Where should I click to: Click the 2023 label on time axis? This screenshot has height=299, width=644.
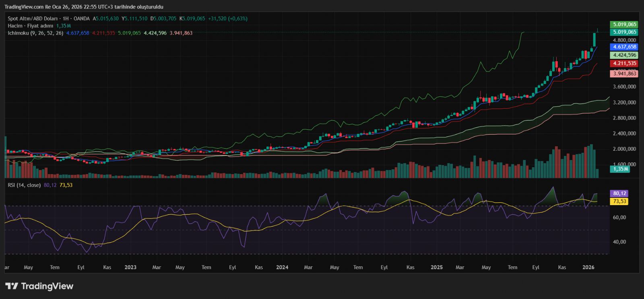coord(130,267)
